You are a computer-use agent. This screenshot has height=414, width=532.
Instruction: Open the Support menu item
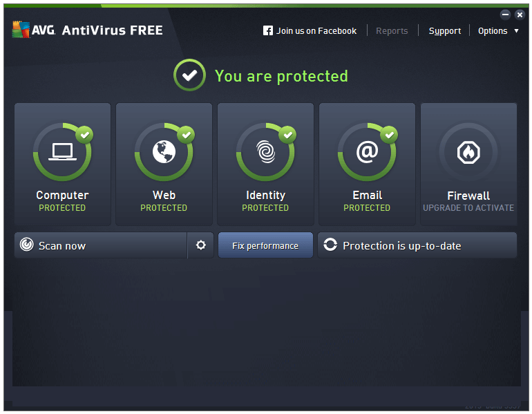pyautogui.click(x=444, y=31)
